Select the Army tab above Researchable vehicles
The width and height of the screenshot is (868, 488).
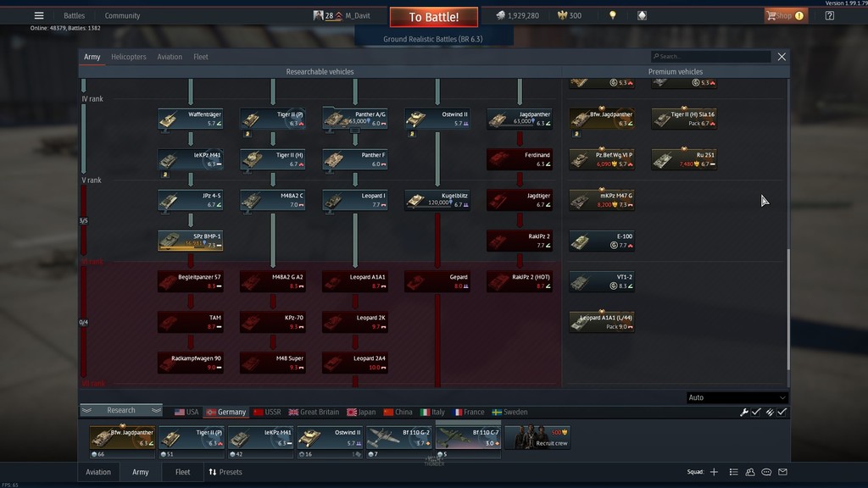pos(92,57)
